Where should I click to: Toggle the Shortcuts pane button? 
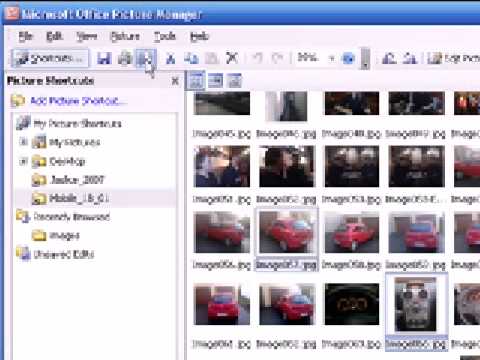[50, 59]
